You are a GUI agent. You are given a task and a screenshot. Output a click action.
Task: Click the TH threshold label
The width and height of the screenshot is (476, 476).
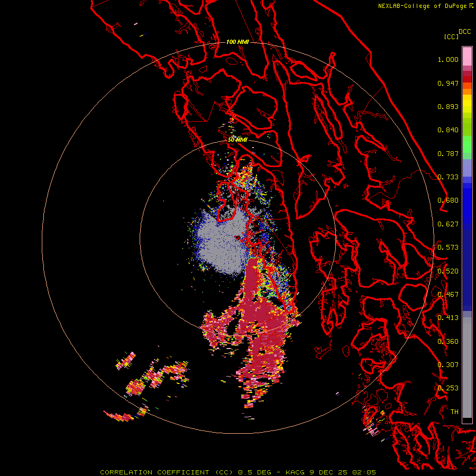click(x=454, y=412)
